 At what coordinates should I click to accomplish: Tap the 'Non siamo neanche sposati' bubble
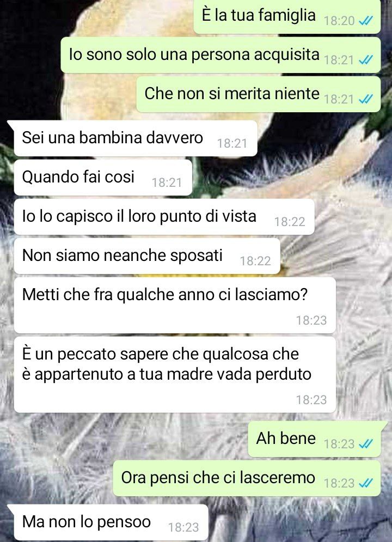[x=147, y=256]
